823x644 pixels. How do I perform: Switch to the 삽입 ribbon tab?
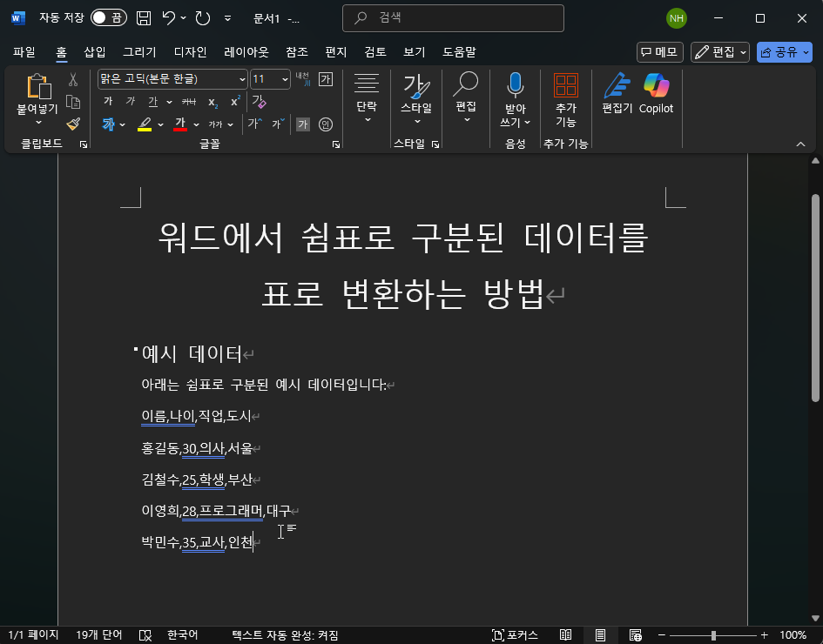[94, 51]
